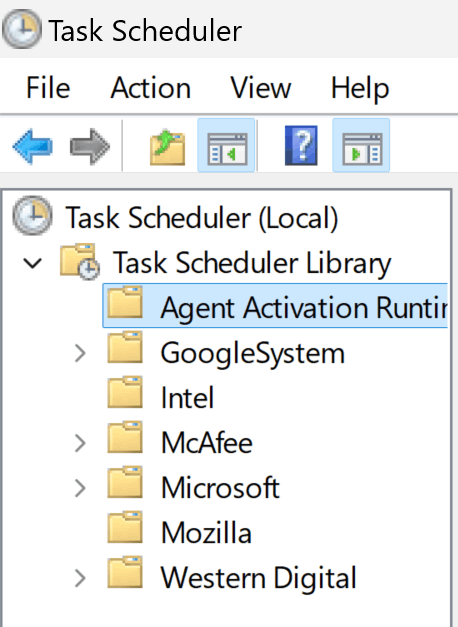Select the GoogleSystem tree item

pos(253,353)
